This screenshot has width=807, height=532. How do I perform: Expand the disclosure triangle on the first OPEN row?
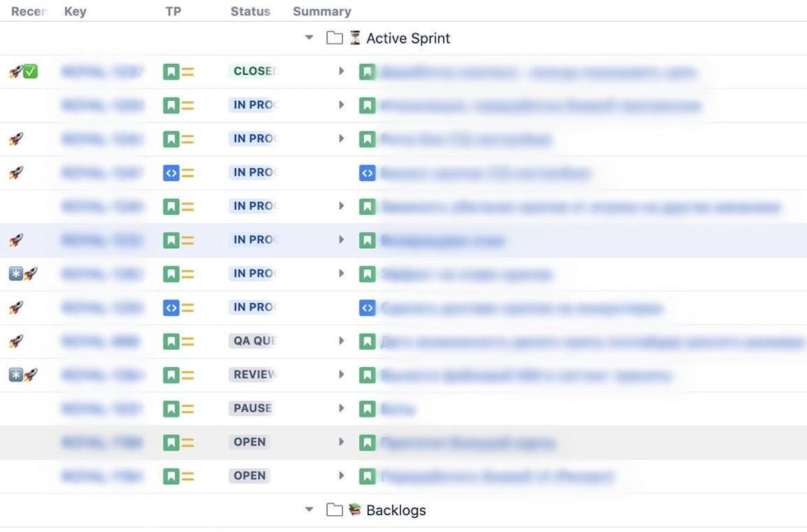point(342,442)
